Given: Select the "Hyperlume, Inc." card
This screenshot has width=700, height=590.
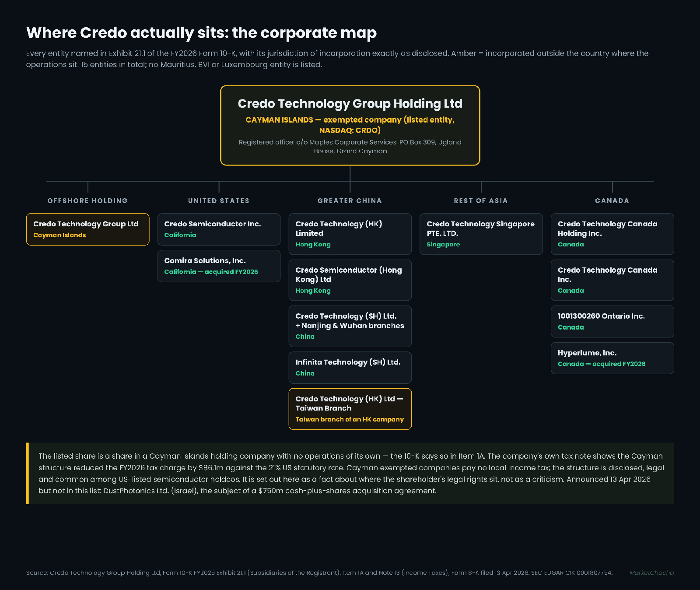Looking at the screenshot, I should coord(612,358).
